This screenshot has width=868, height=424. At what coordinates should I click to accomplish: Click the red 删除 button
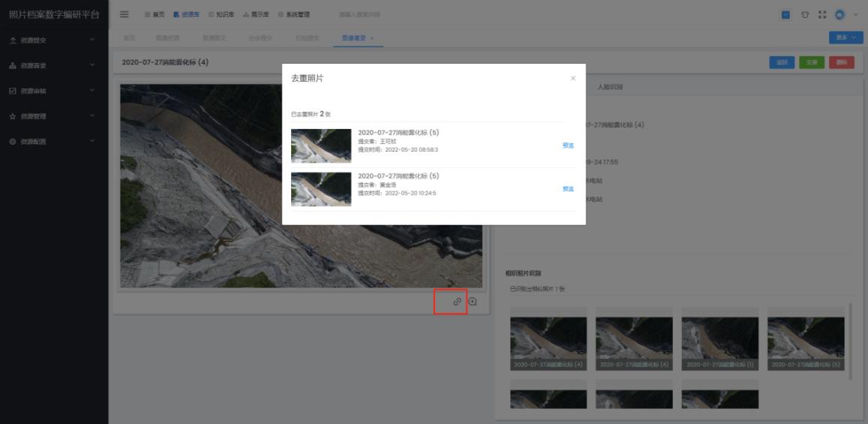coord(842,62)
